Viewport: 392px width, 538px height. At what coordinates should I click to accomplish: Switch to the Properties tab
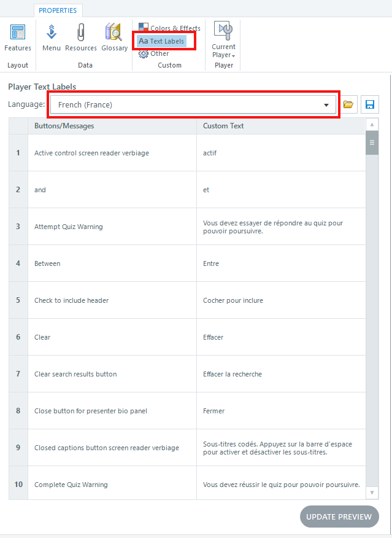click(x=58, y=10)
